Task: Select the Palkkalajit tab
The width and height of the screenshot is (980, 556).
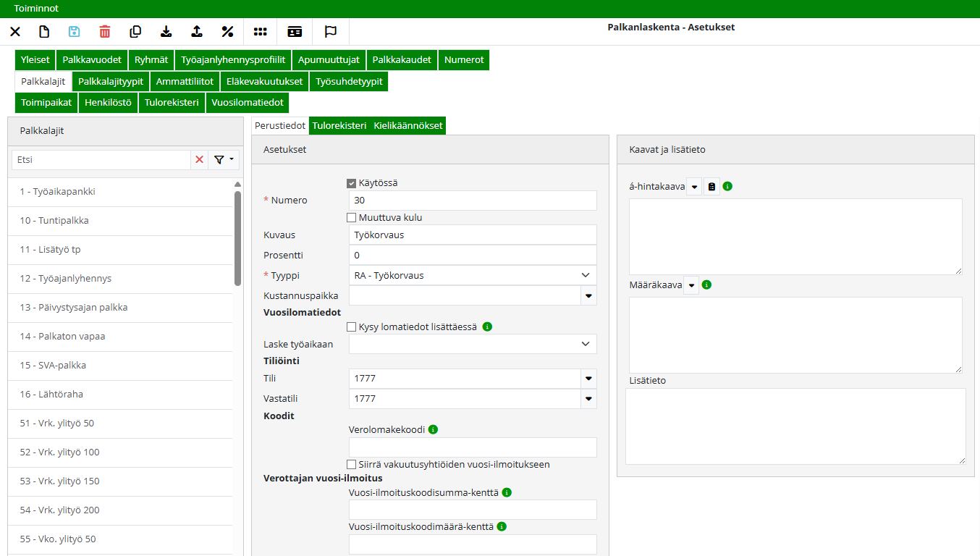Action: (x=43, y=81)
